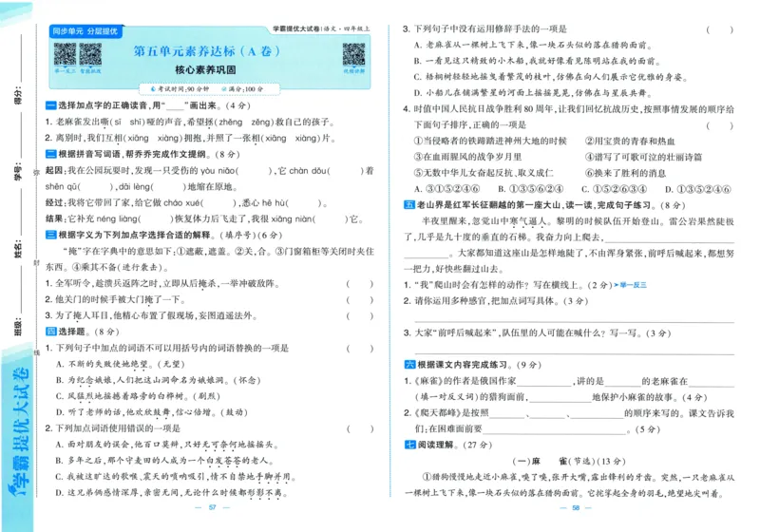
Task: Click the 视频讲解 QR code in header
Action: click(x=353, y=54)
